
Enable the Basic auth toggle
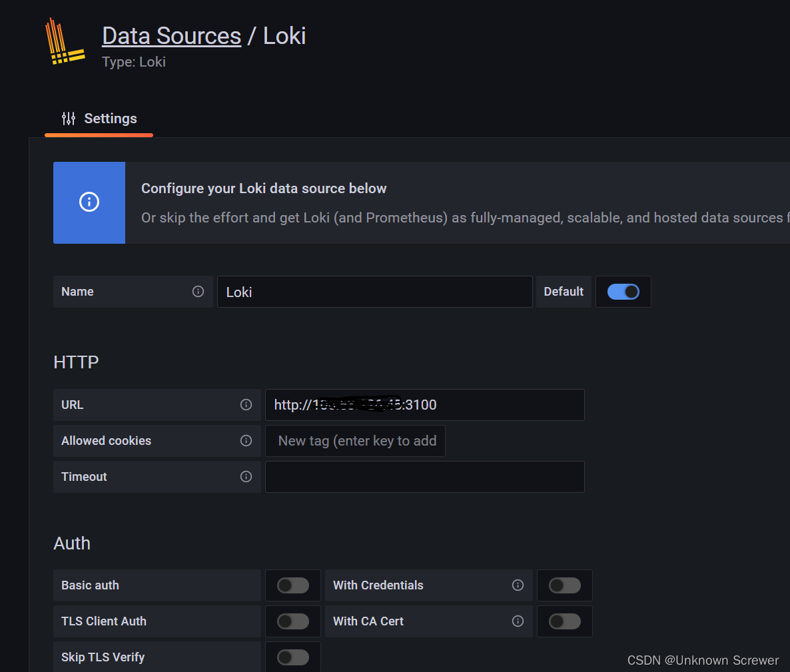(293, 585)
